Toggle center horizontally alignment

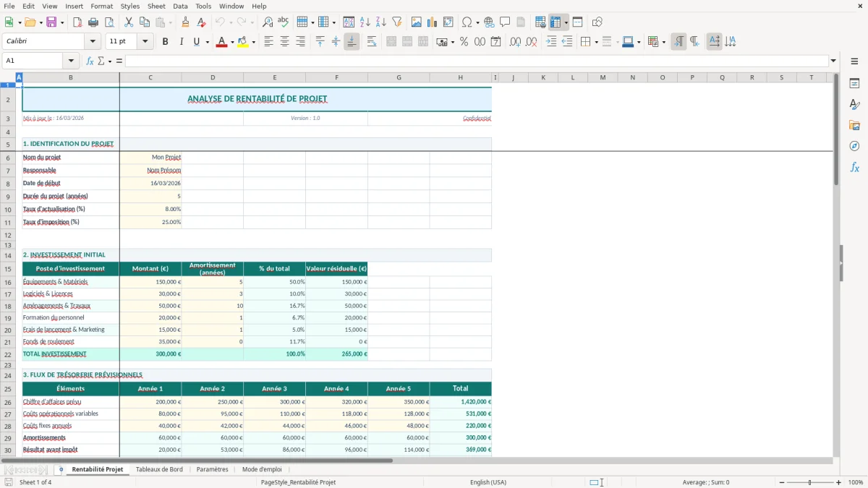(284, 42)
